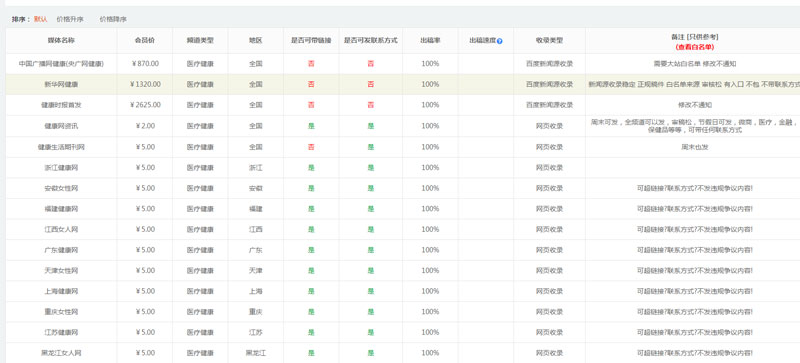Open the 福建健康网 media name
The height and width of the screenshot is (363, 800).
tap(61, 209)
